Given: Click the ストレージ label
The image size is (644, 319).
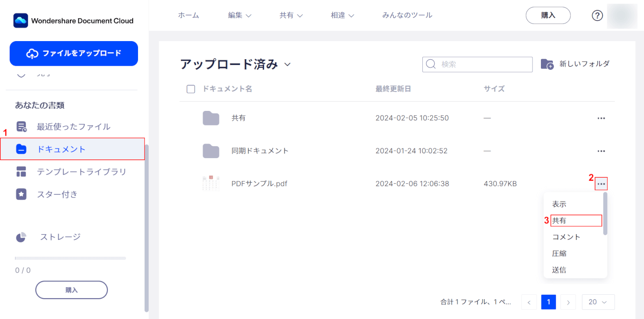Looking at the screenshot, I should tap(60, 237).
